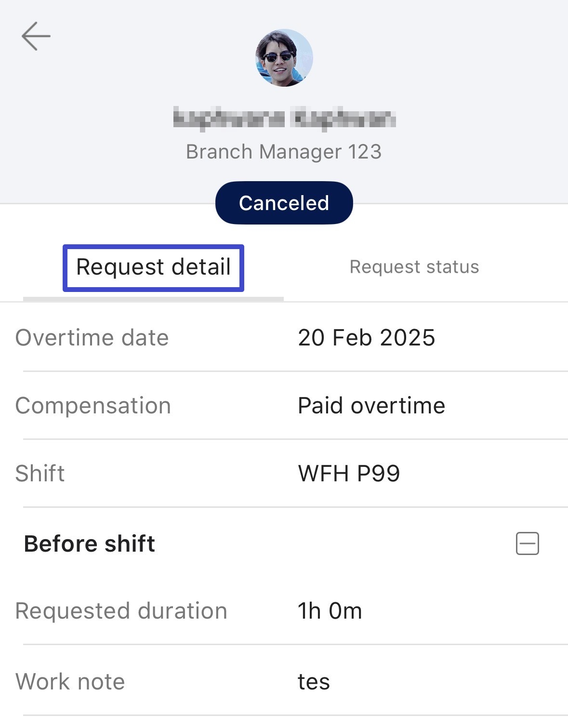
Task: Select the Paid overtime value
Action: click(x=371, y=406)
